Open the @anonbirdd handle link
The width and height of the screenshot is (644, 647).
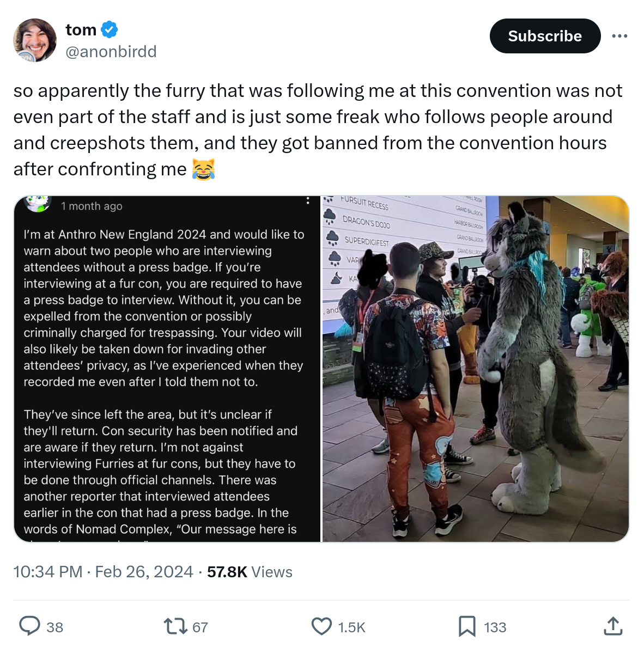click(x=111, y=52)
